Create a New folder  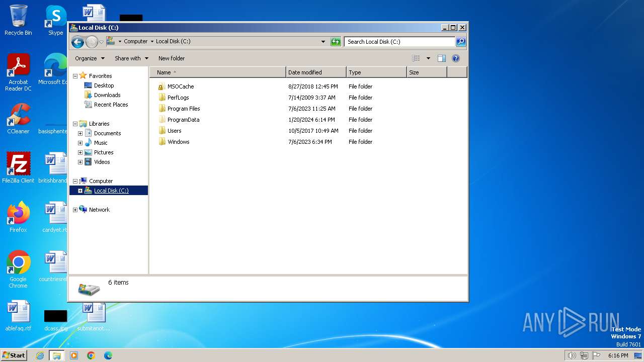tap(172, 58)
